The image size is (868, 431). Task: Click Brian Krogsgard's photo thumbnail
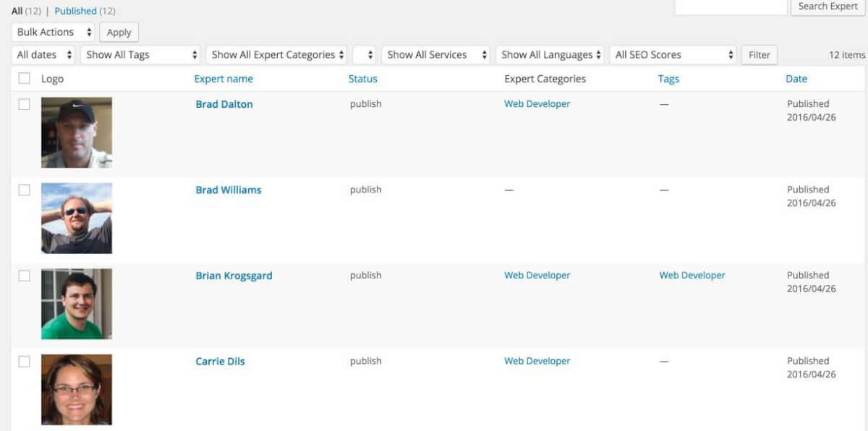(x=77, y=304)
